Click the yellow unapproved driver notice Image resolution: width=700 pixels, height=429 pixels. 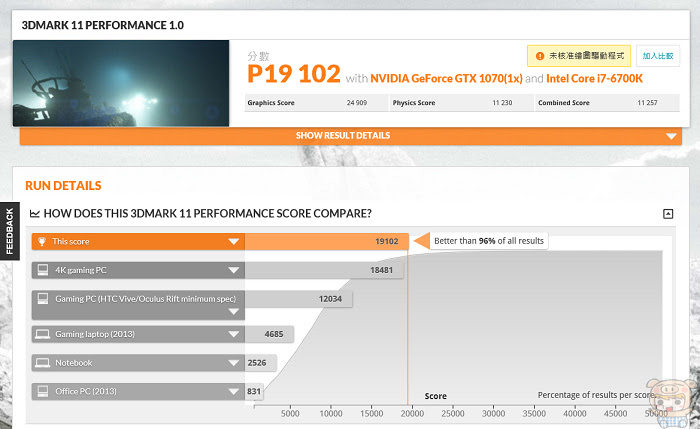pyautogui.click(x=579, y=56)
